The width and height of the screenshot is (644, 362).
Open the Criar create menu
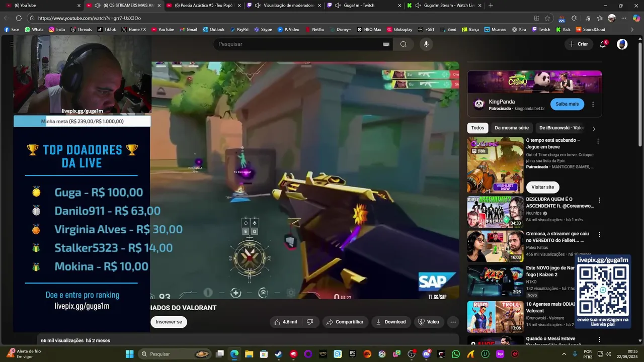(x=578, y=44)
